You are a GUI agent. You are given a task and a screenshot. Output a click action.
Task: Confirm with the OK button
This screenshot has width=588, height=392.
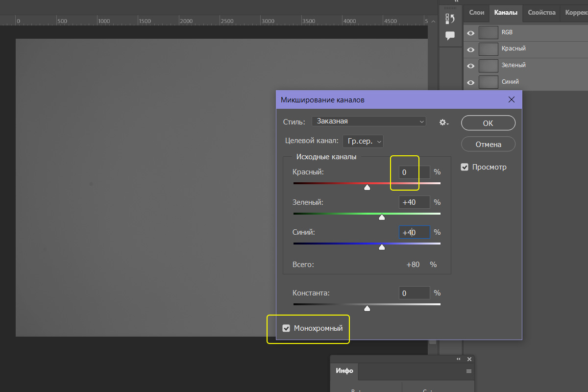click(x=488, y=123)
